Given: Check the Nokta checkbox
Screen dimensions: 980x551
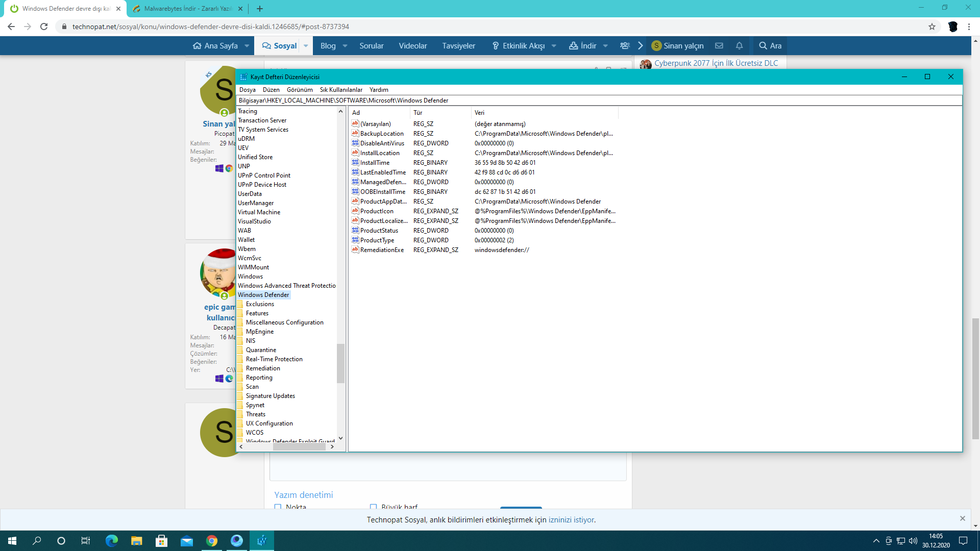Looking at the screenshot, I should [x=278, y=507].
